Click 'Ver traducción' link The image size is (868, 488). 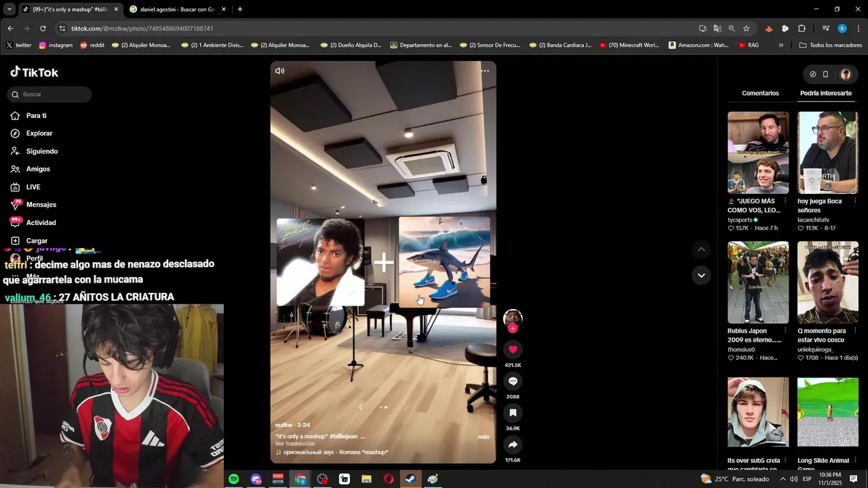(295, 443)
